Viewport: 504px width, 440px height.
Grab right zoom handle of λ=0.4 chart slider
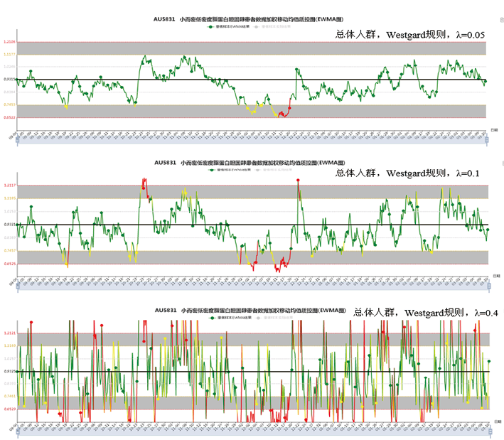490,432
